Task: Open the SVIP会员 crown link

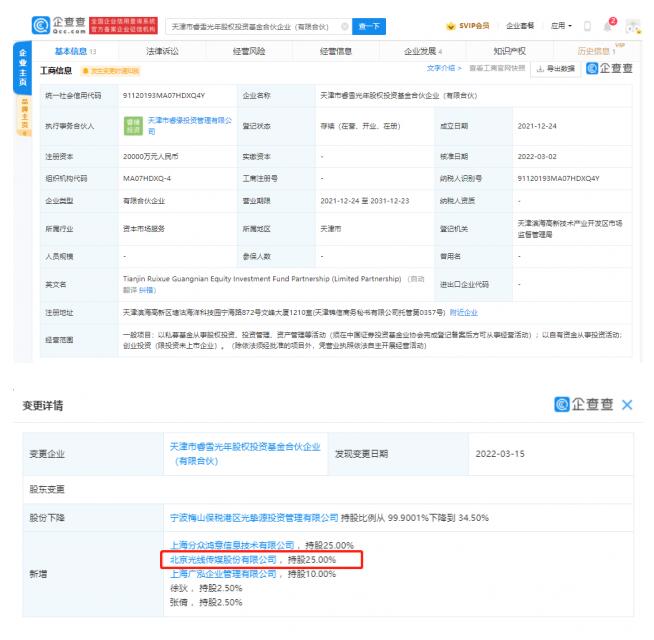Action: coord(468,26)
